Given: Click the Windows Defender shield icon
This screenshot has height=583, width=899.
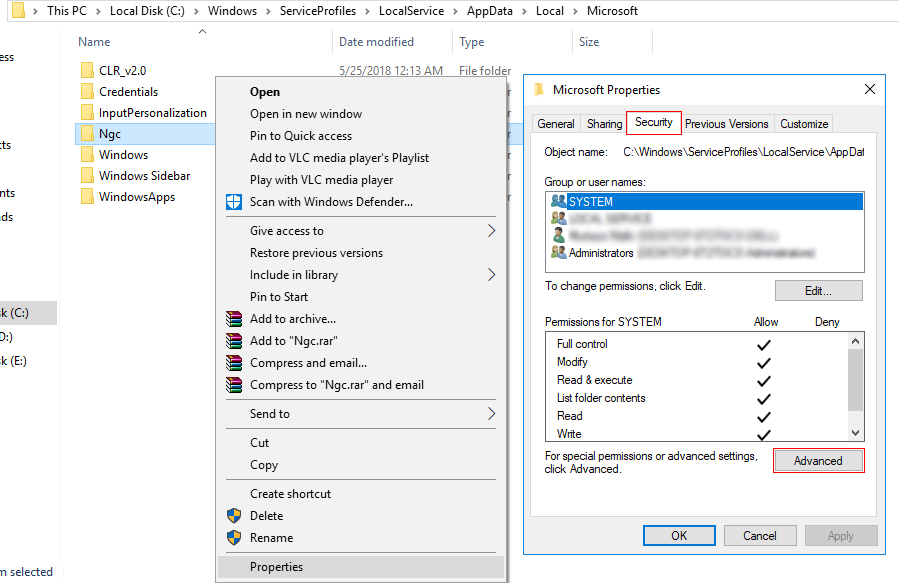Looking at the screenshot, I should tap(234, 202).
